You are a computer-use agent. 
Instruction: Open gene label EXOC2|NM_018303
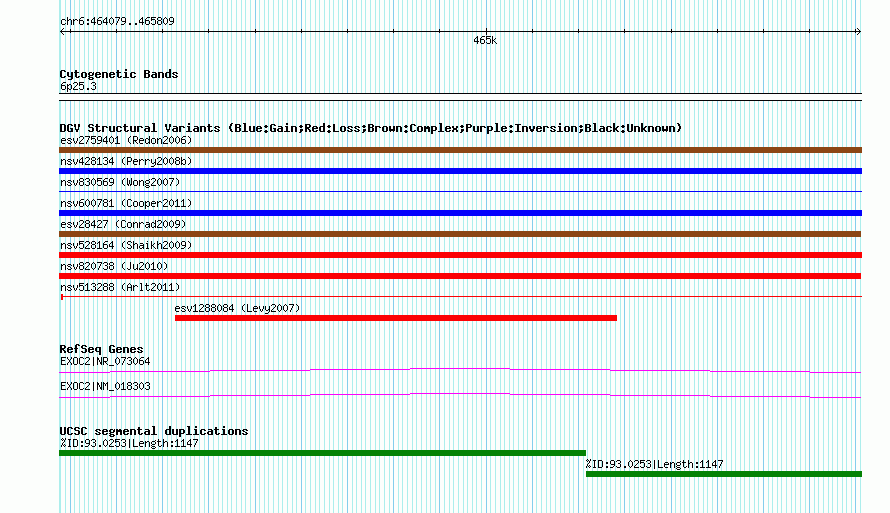click(105, 386)
